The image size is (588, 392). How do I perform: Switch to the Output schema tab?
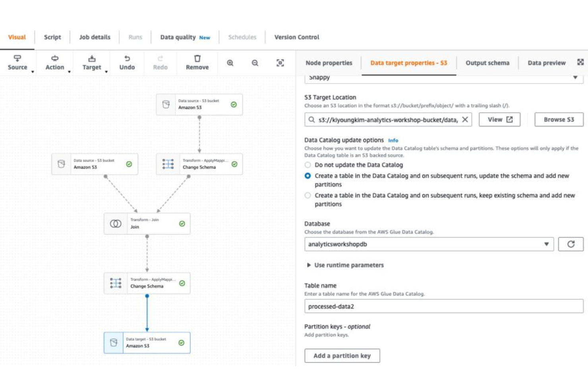pyautogui.click(x=488, y=63)
